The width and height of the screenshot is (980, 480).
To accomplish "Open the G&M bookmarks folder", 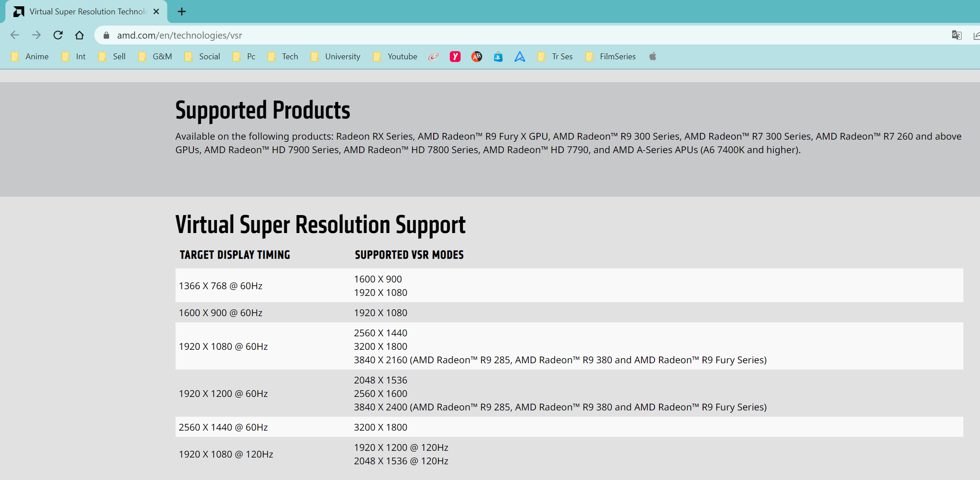I will pyautogui.click(x=155, y=57).
